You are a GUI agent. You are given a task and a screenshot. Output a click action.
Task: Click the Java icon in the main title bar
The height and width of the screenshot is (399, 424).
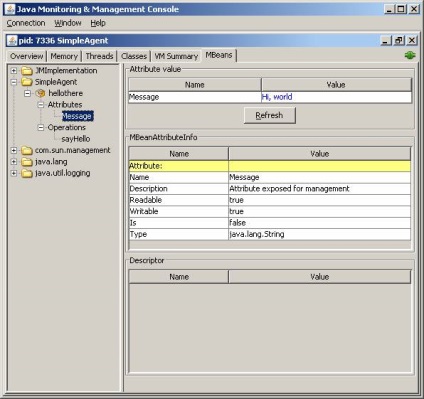[x=11, y=9]
